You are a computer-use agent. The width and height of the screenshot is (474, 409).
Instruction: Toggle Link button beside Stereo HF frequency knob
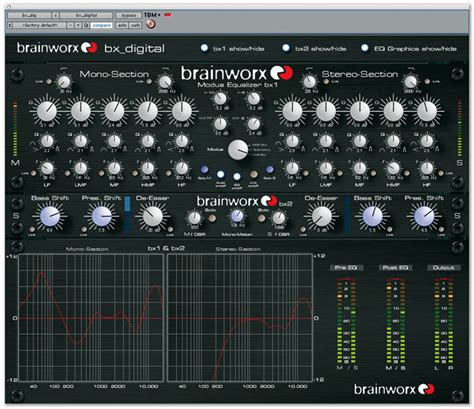pos(441,173)
